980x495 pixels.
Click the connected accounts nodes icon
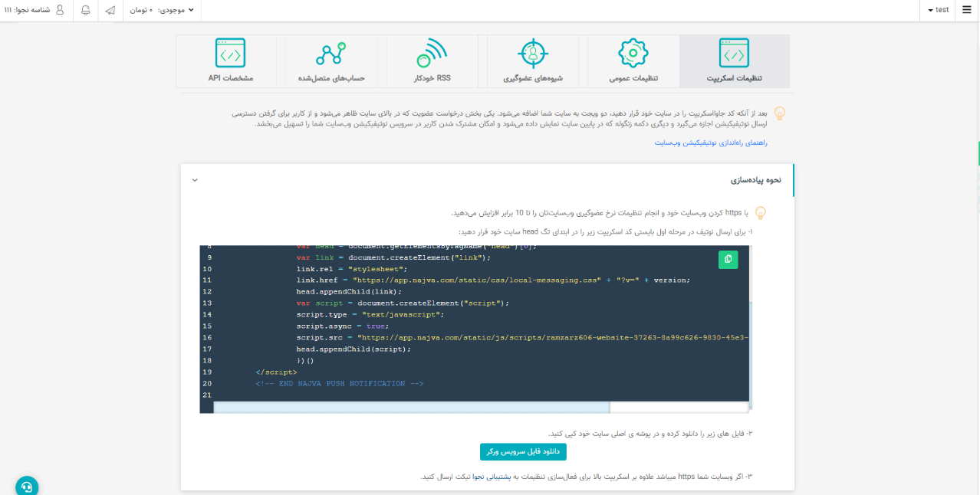point(331,54)
